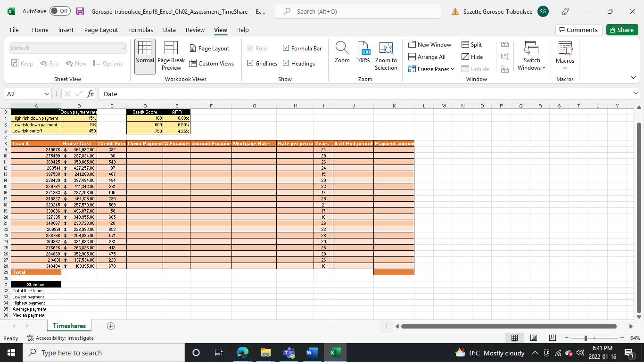Open Microsoft Edge from the taskbar
The height and width of the screenshot is (362, 644).
242,353
